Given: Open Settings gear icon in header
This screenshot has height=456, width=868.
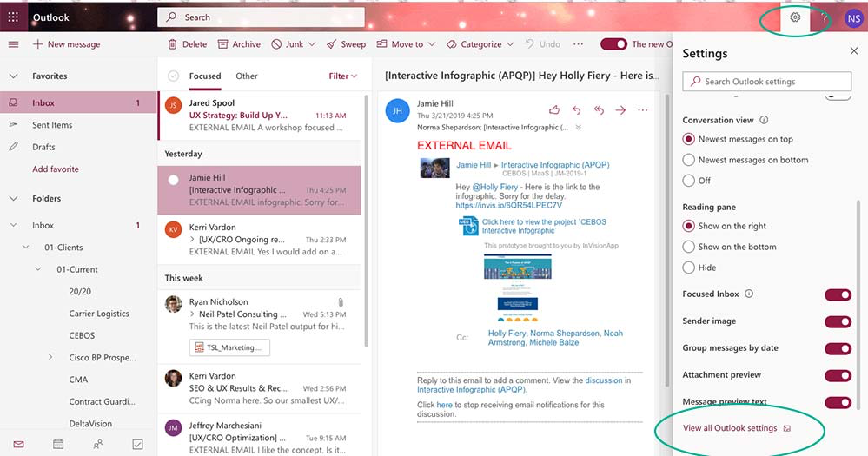Looking at the screenshot, I should [795, 17].
